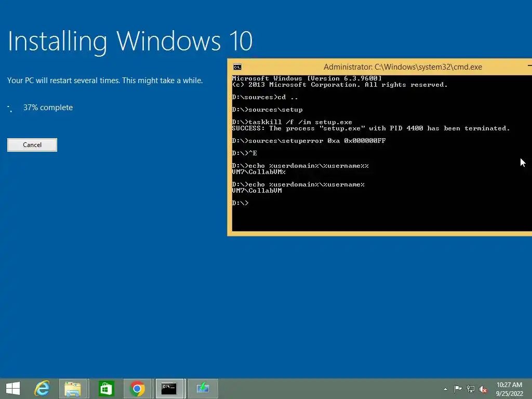Open the cmd.exe window system menu icon
The height and width of the screenshot is (399, 532).
pyautogui.click(x=237, y=67)
